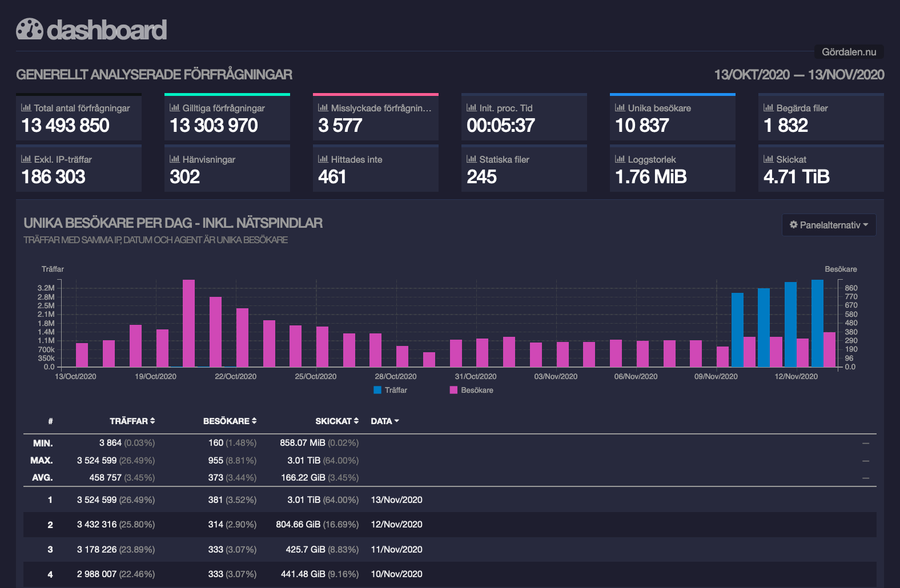900x588 pixels.
Task: Click chart icon beside Hittades inte
Action: tap(323, 159)
